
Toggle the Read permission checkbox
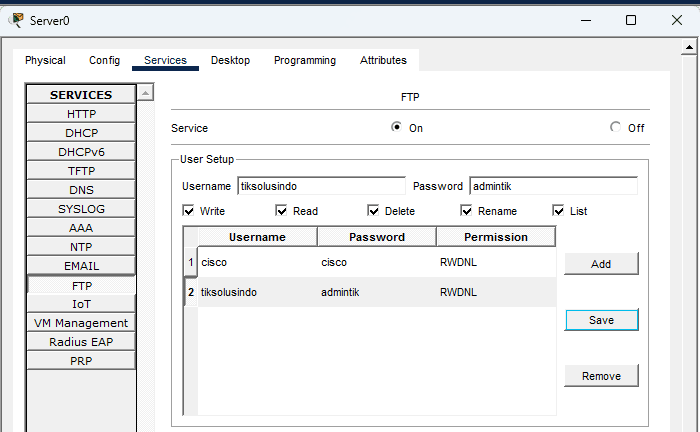[x=281, y=211]
